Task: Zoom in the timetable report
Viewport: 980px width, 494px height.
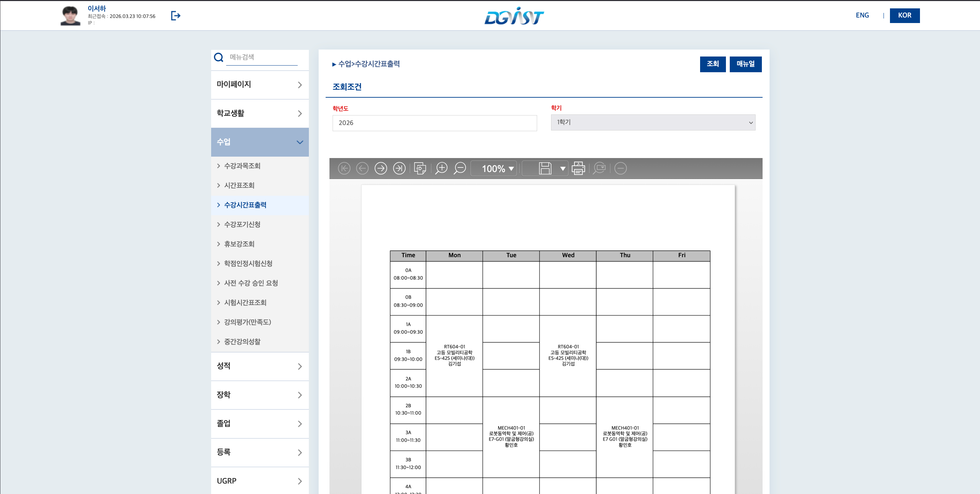Action: 441,169
